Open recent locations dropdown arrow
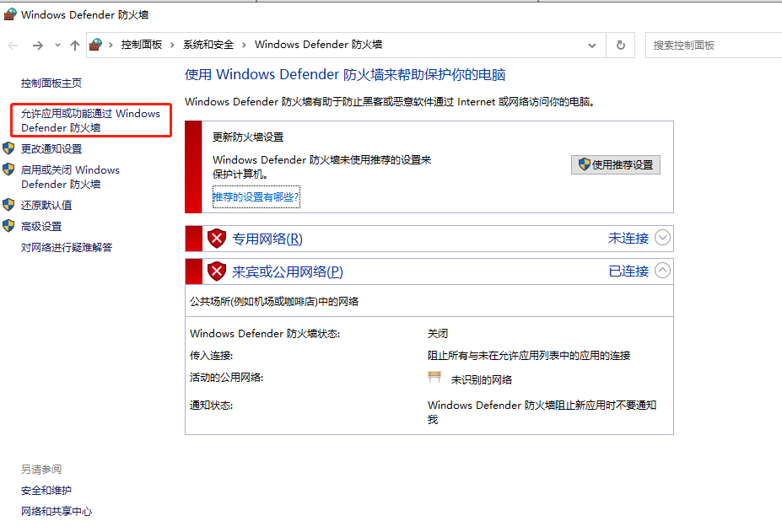Viewport: 782px width, 532px height. [58, 46]
